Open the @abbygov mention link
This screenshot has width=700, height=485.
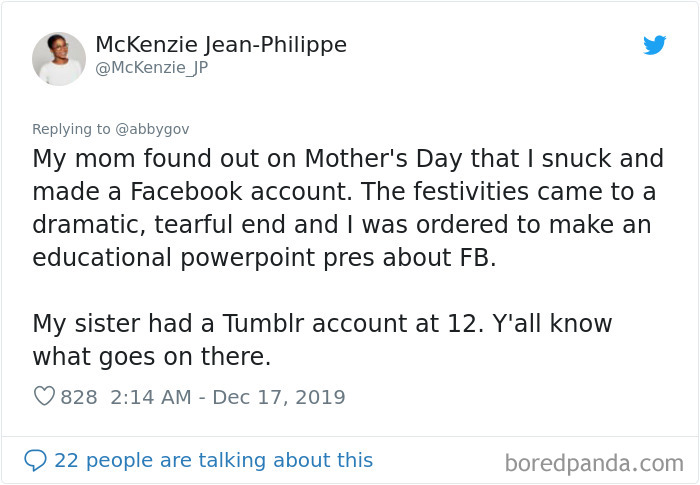pos(153,129)
